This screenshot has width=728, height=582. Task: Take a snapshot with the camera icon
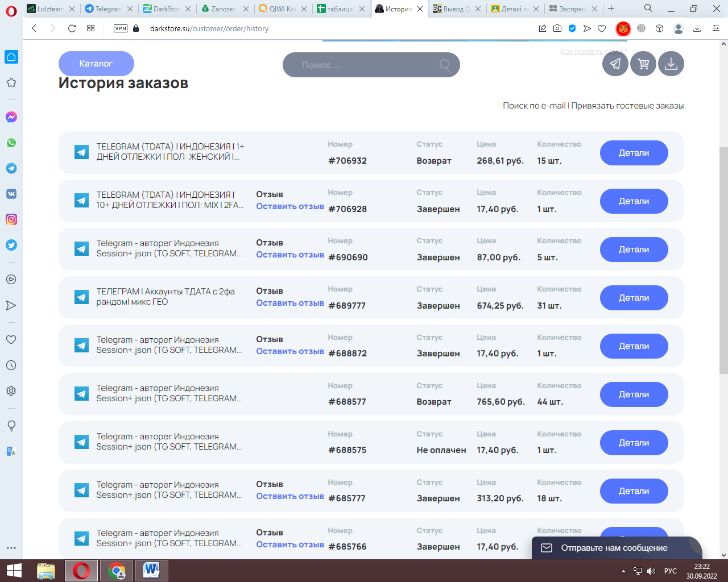[557, 28]
